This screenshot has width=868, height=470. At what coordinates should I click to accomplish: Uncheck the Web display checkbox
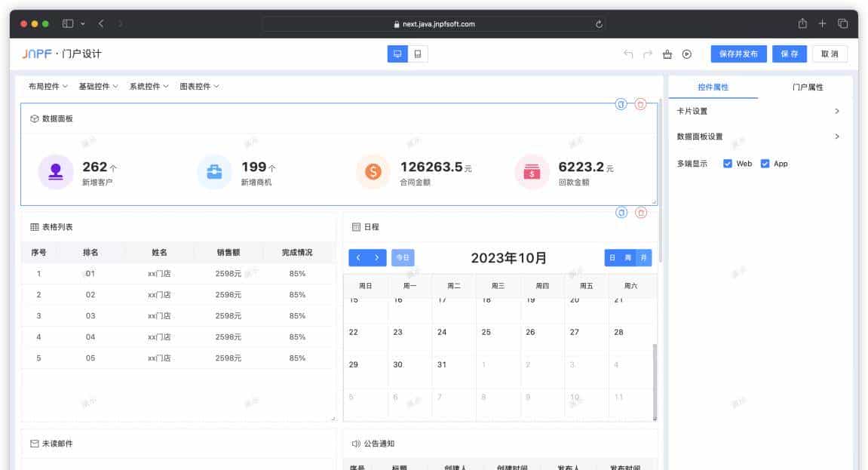[x=728, y=164]
